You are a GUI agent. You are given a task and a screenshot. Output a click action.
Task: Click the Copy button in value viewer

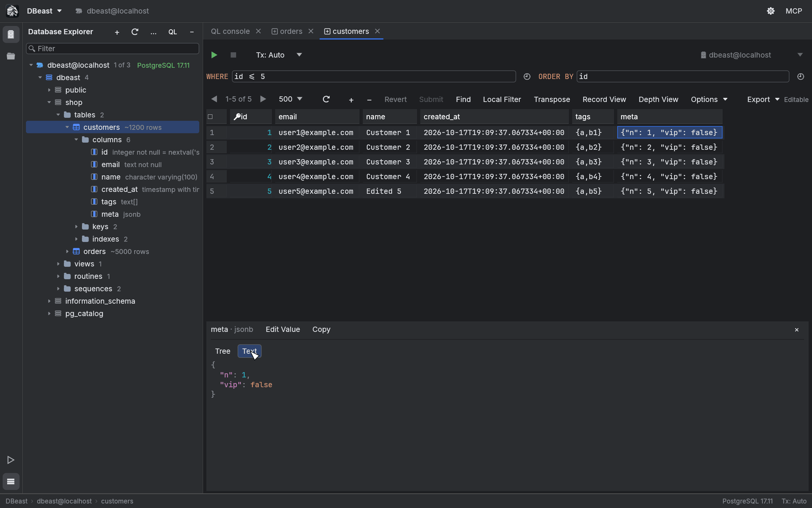pos(321,329)
